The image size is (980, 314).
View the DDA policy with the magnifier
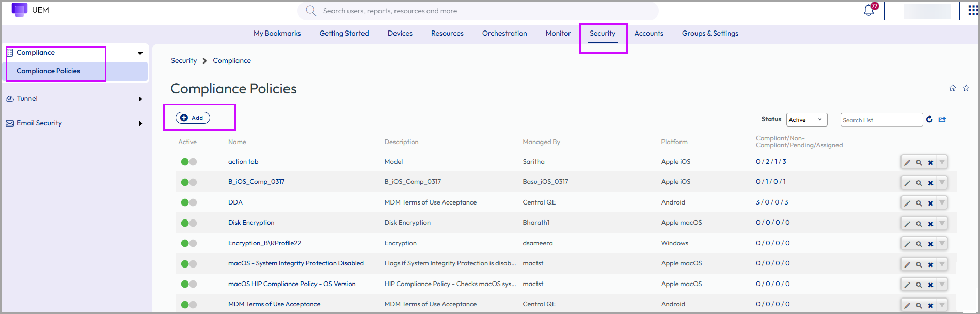tap(919, 203)
